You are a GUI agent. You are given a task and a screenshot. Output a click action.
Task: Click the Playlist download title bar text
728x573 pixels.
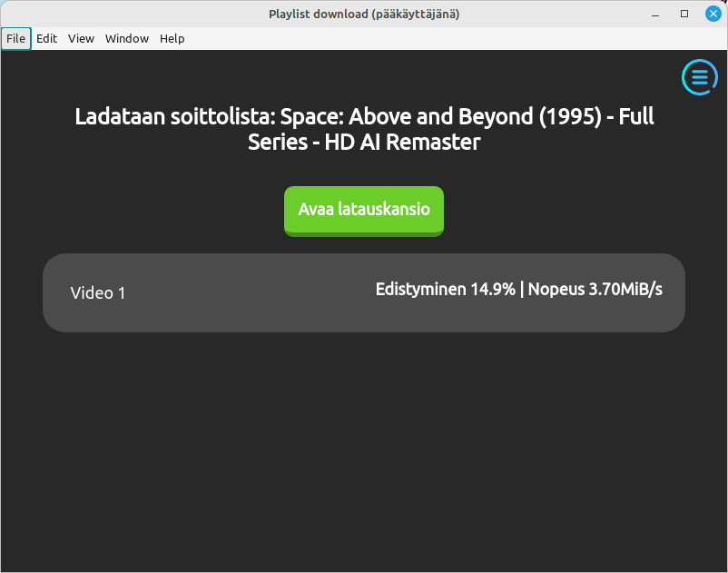coord(364,14)
